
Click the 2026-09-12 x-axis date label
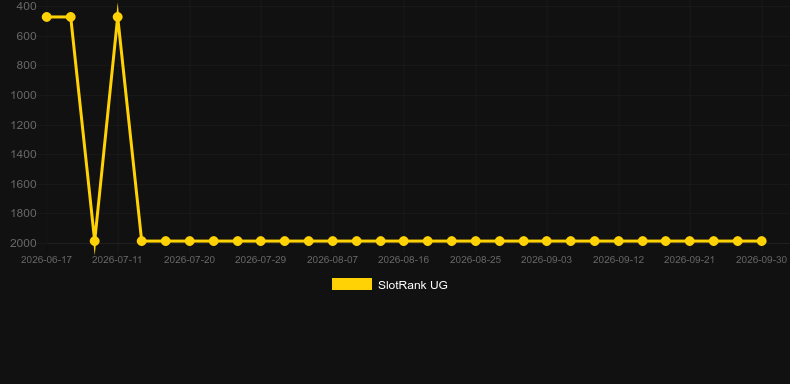click(618, 260)
